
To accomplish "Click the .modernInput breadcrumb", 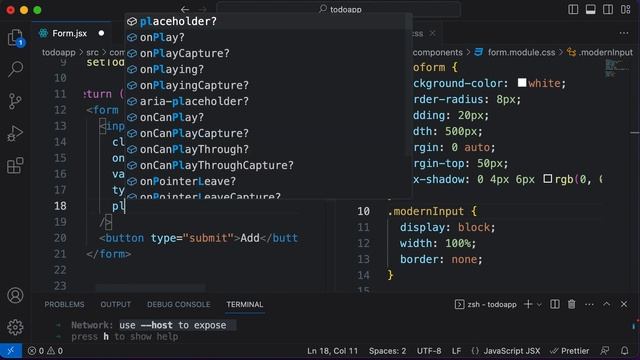I will tap(606, 52).
